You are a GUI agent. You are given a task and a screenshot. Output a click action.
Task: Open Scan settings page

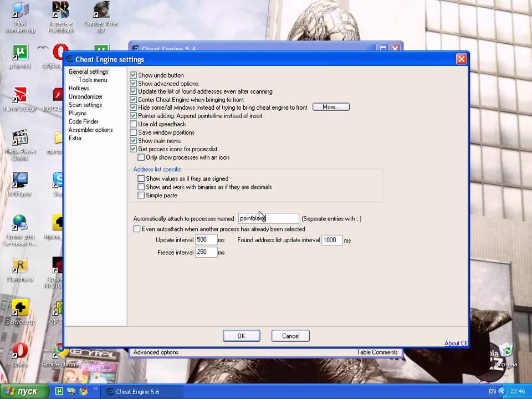[x=85, y=105]
